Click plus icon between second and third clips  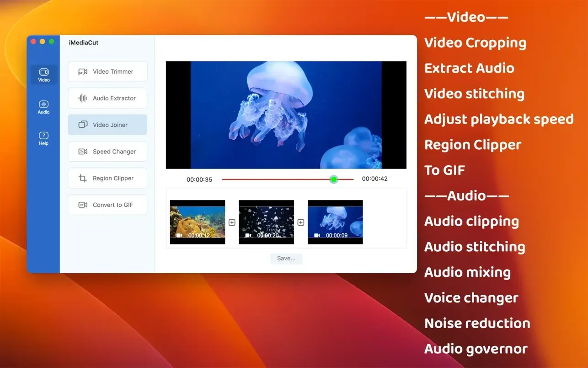(301, 222)
